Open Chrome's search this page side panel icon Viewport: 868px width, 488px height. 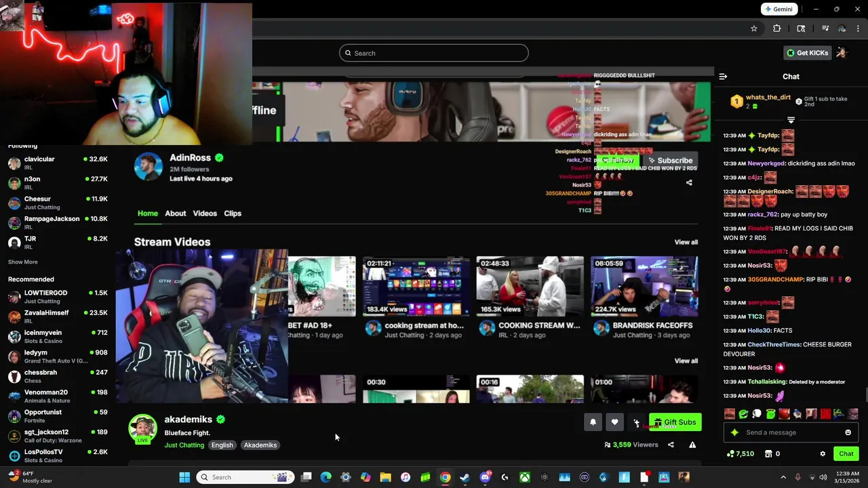[x=801, y=28]
